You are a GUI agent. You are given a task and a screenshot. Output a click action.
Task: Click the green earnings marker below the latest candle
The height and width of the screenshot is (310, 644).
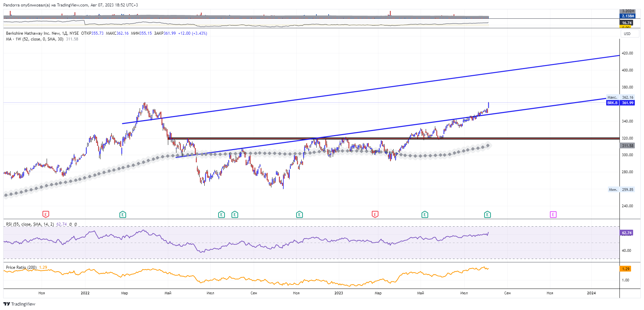pyautogui.click(x=487, y=214)
